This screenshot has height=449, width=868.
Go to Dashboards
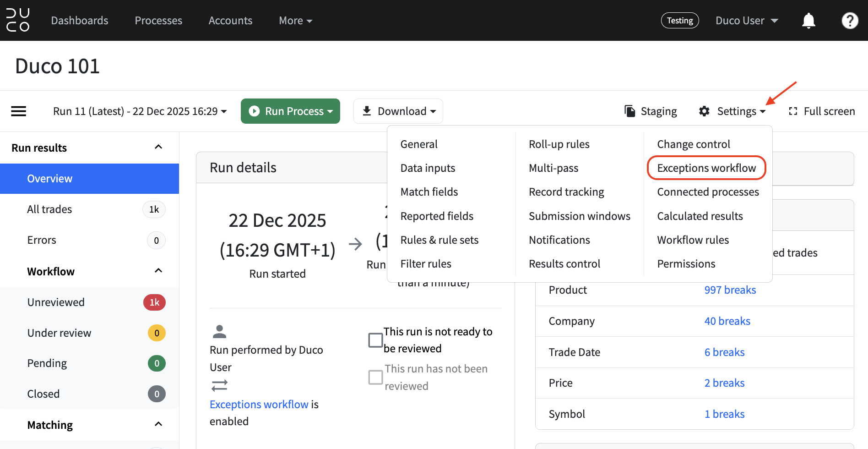80,21
